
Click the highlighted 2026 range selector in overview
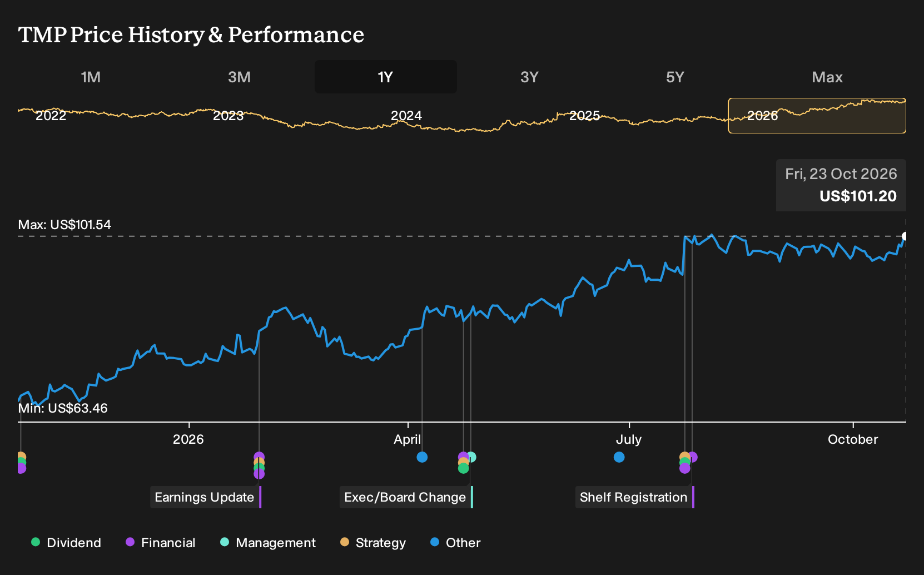point(817,116)
